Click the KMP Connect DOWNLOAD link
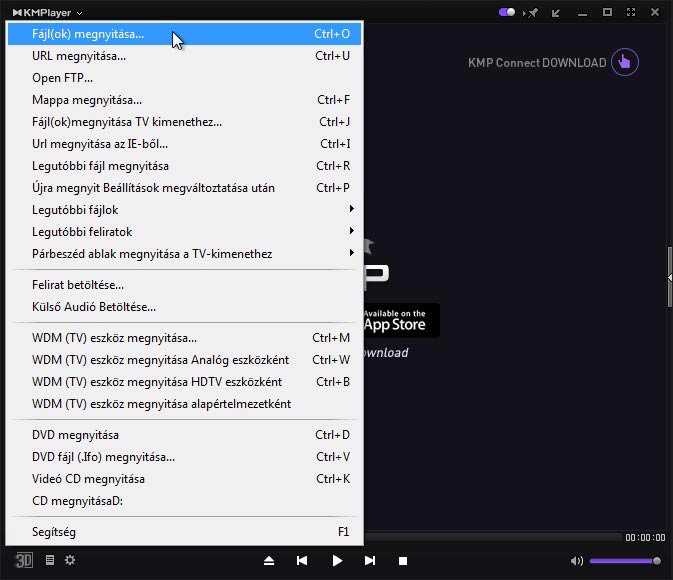Screen dimensions: 673x580 coord(537,62)
